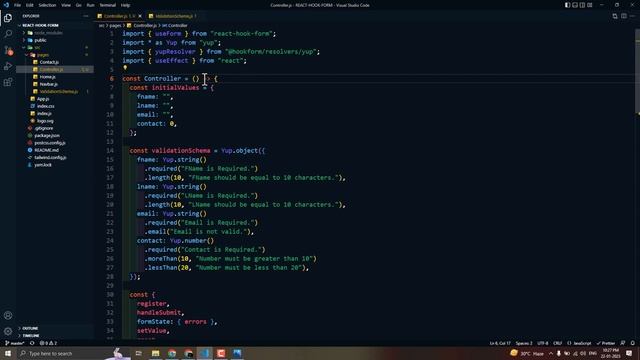Open the View menu

pyautogui.click(x=66, y=5)
